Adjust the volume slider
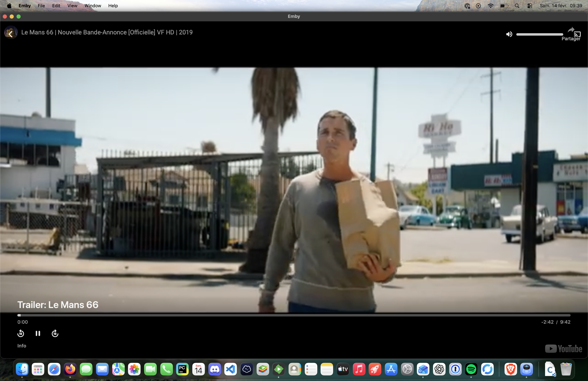Image resolution: width=588 pixels, height=381 pixels. (540, 34)
